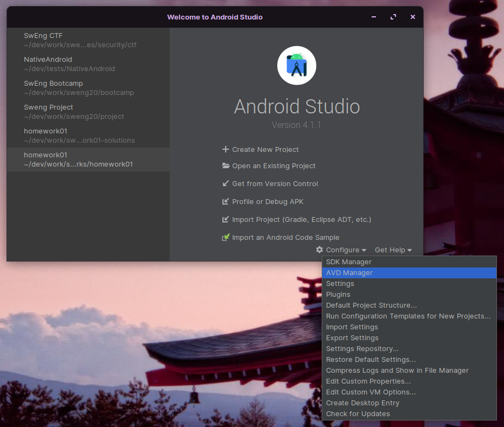Select Export Settings menu item
Image resolution: width=504 pixels, height=427 pixels.
coord(409,338)
